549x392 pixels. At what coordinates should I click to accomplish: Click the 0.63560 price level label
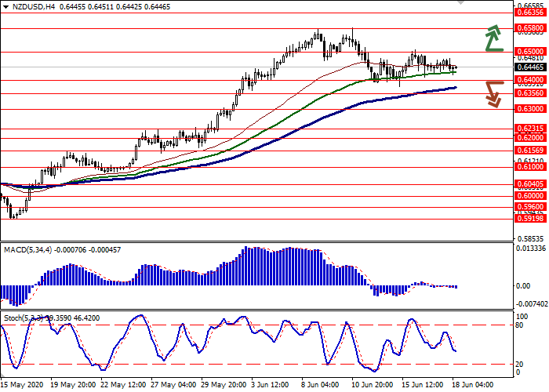(530, 93)
